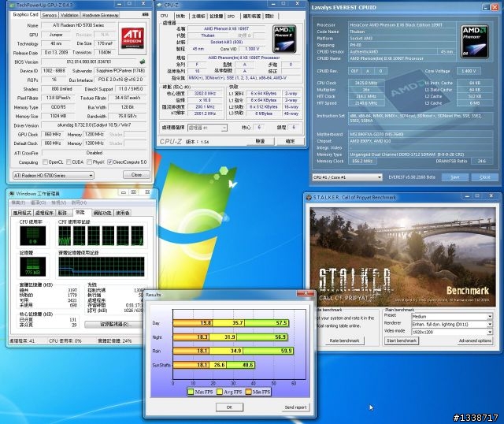504x424 pixels.
Task: Click the physical memory usage history graph
Action: (x=102, y=266)
